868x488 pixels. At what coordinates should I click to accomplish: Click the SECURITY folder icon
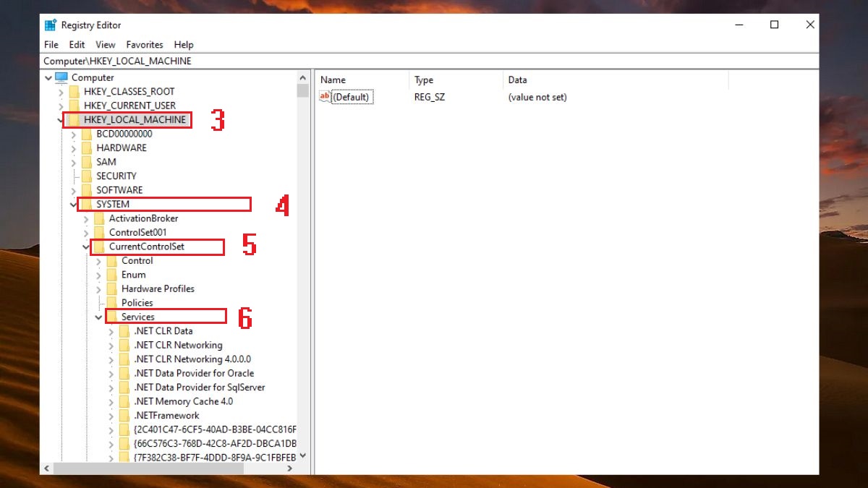86,176
